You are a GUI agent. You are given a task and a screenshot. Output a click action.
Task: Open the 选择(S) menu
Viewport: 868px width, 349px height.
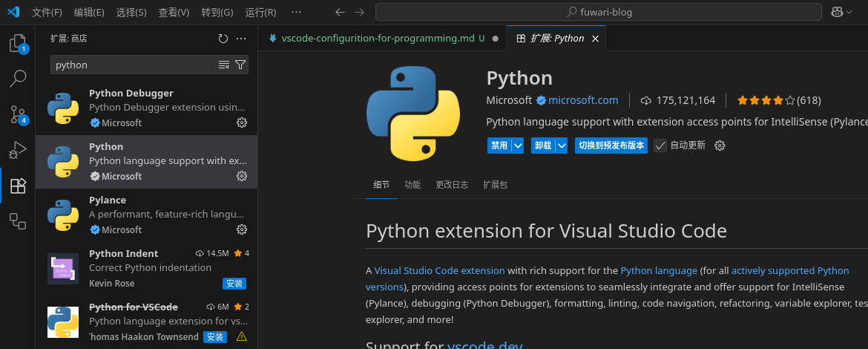[131, 12]
